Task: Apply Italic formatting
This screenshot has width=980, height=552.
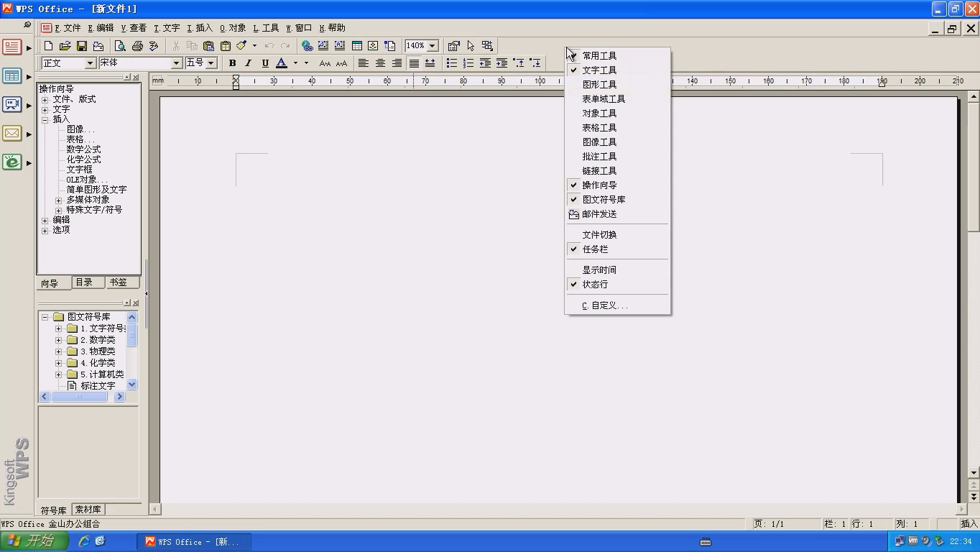Action: tap(249, 63)
